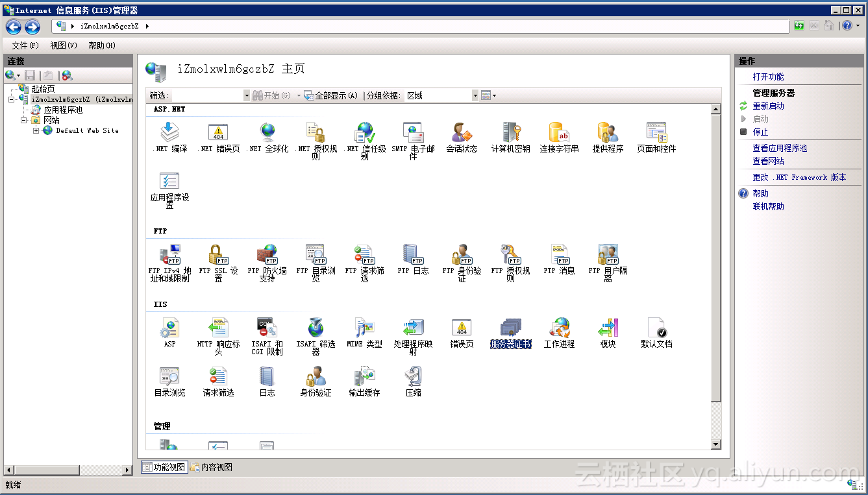This screenshot has height=495, width=868.
Task: Open .NET 信任级别 feature
Action: point(364,141)
